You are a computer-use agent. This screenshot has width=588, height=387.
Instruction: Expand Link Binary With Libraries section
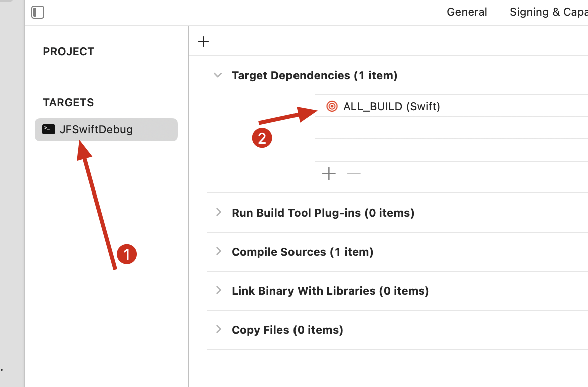(218, 290)
